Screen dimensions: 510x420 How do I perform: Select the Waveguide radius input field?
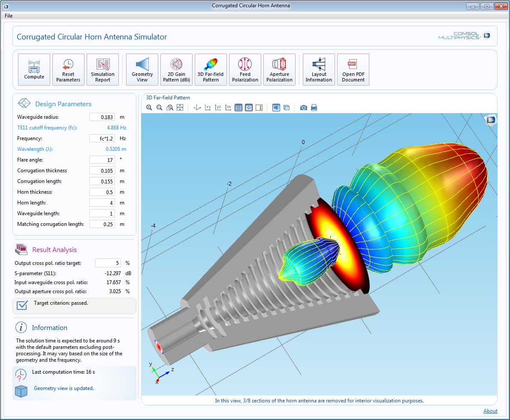click(102, 117)
